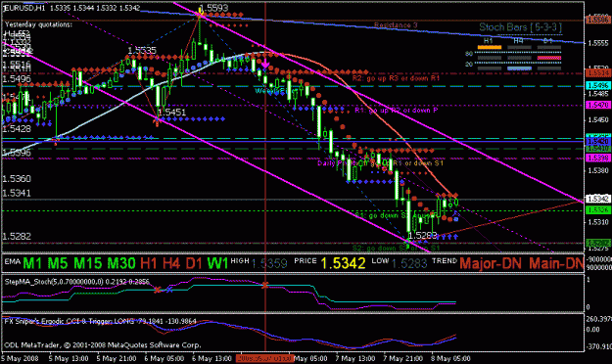612x364 pixels.
Task: Select the "5 May 2008" date on the time axis
Action: pos(20,358)
